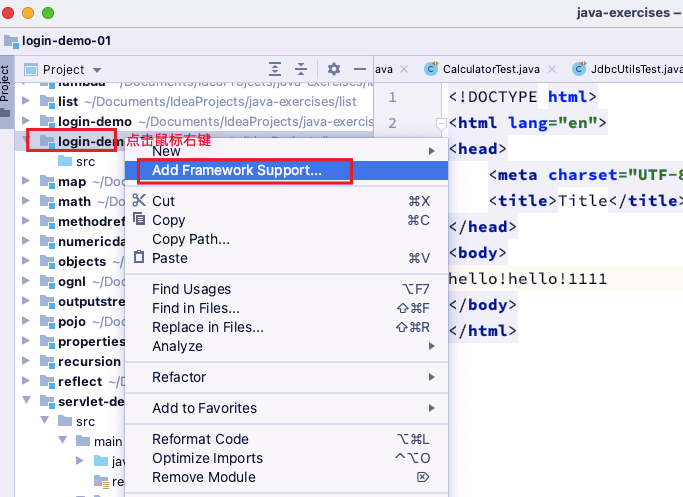Choose Remove Module menu entry

[286, 477]
